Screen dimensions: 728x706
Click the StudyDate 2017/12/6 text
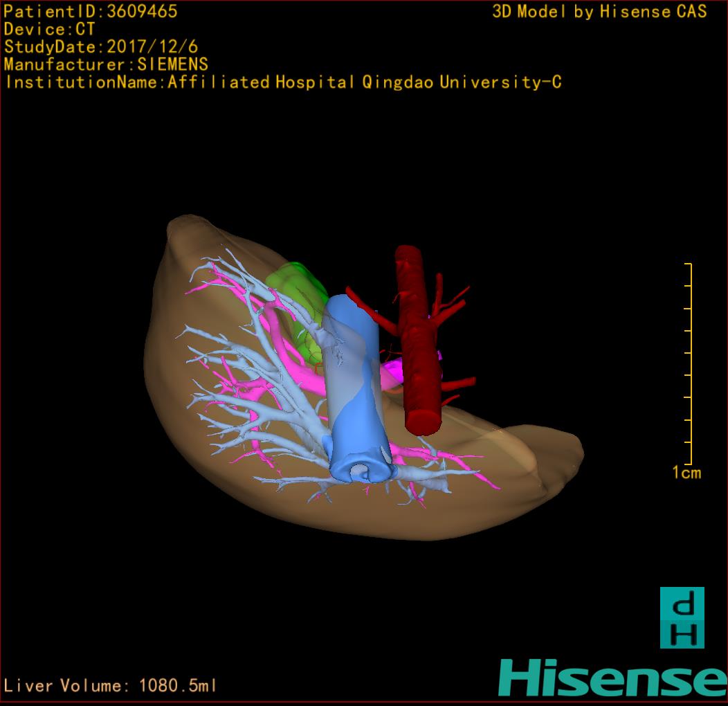click(101, 47)
